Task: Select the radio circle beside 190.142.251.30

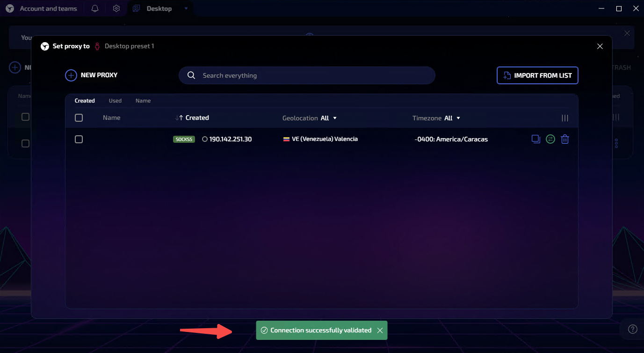Action: (204, 139)
